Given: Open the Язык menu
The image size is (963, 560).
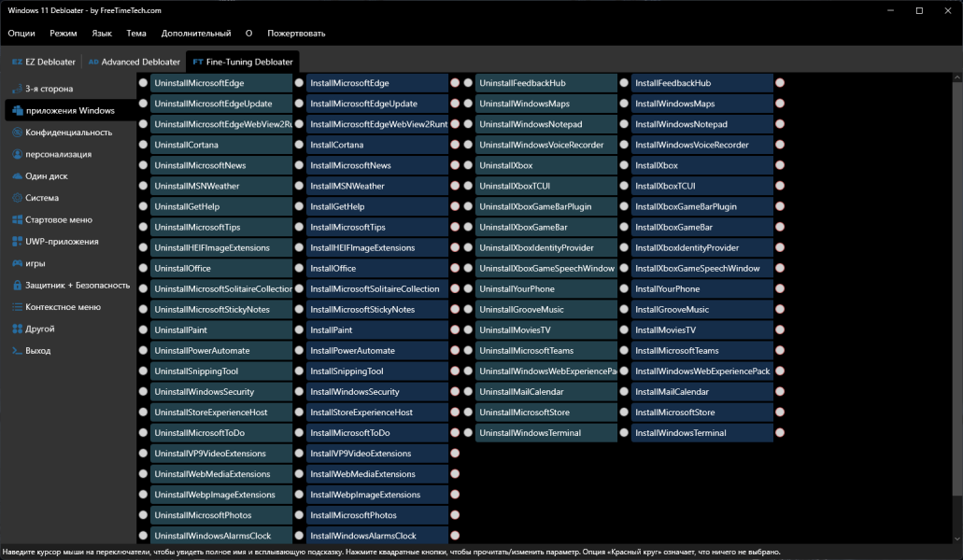Looking at the screenshot, I should (x=102, y=33).
